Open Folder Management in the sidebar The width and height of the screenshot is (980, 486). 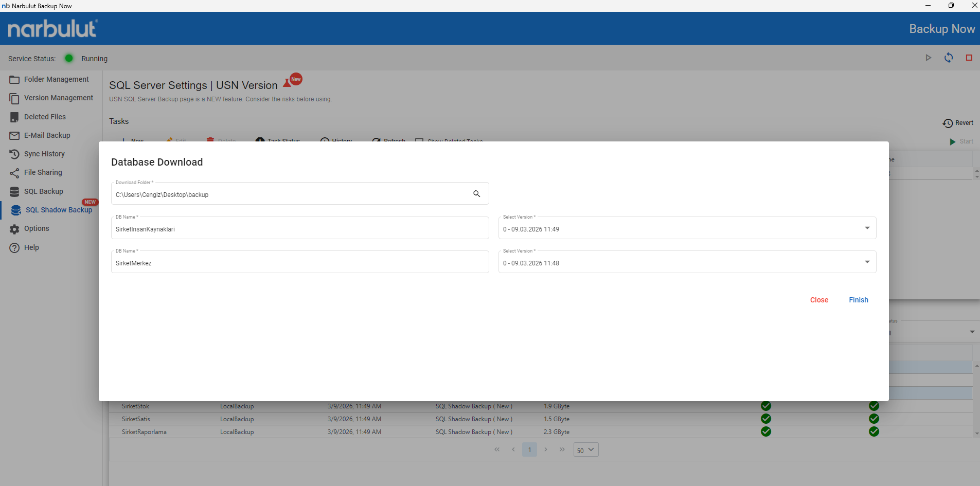(x=56, y=79)
